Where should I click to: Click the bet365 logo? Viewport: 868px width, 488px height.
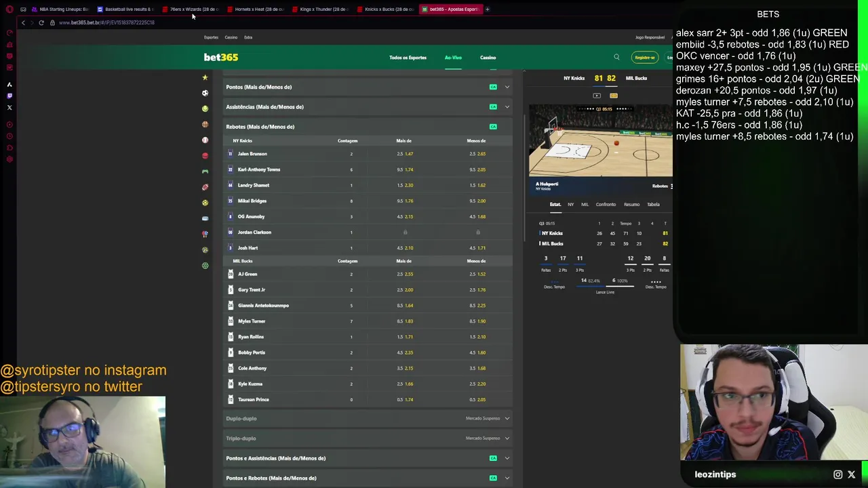pyautogui.click(x=221, y=58)
